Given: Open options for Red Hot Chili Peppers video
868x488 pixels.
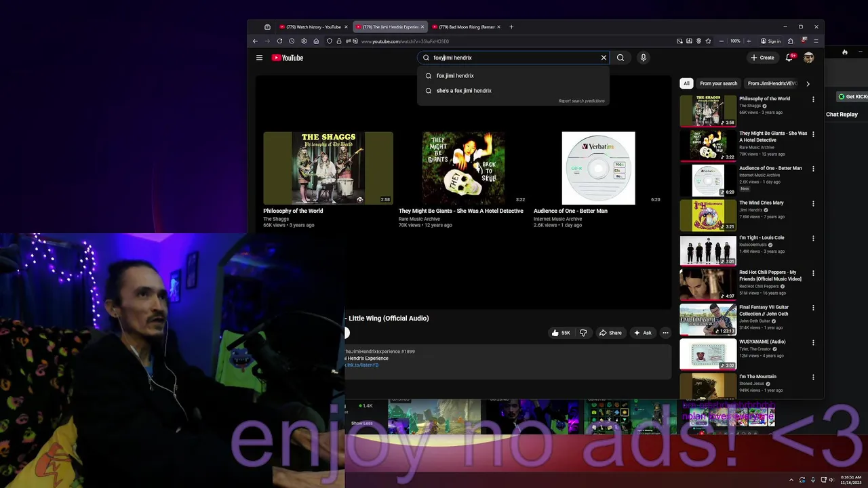Looking at the screenshot, I should (813, 273).
